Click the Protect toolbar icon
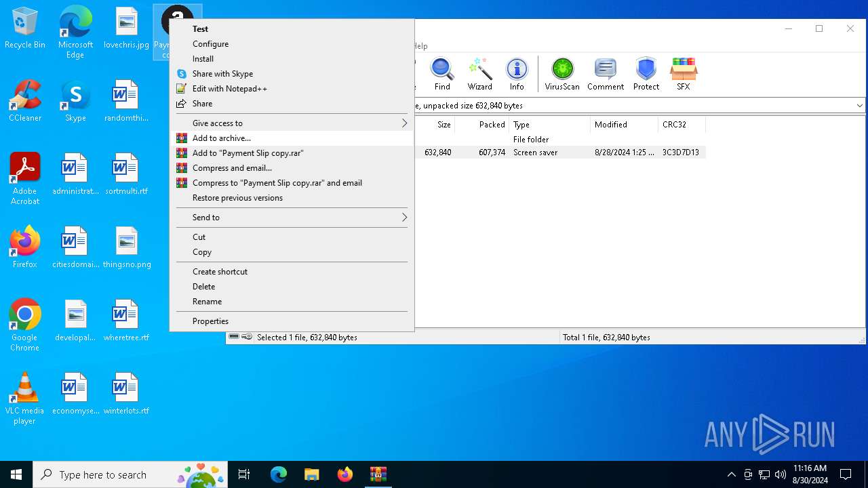The width and height of the screenshot is (868, 488). point(646,74)
